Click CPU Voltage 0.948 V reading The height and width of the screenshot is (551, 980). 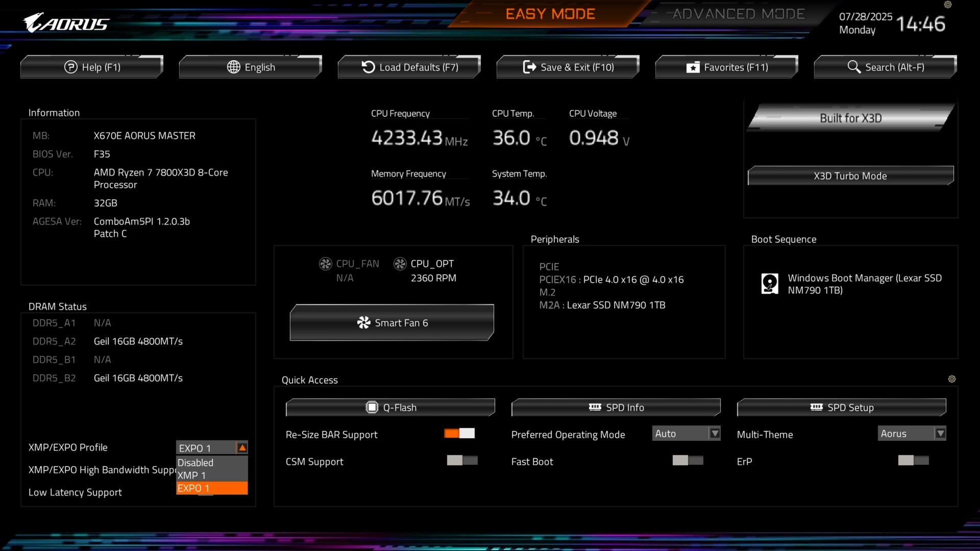(x=599, y=138)
